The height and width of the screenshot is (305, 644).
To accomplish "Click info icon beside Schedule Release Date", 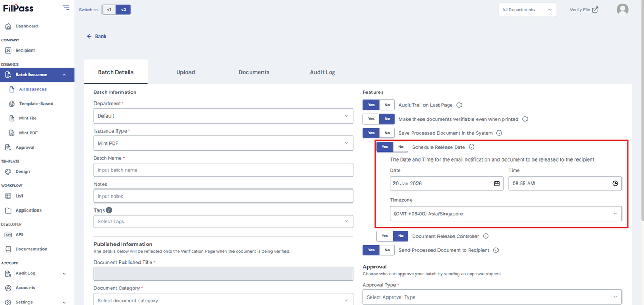I will pos(472,147).
